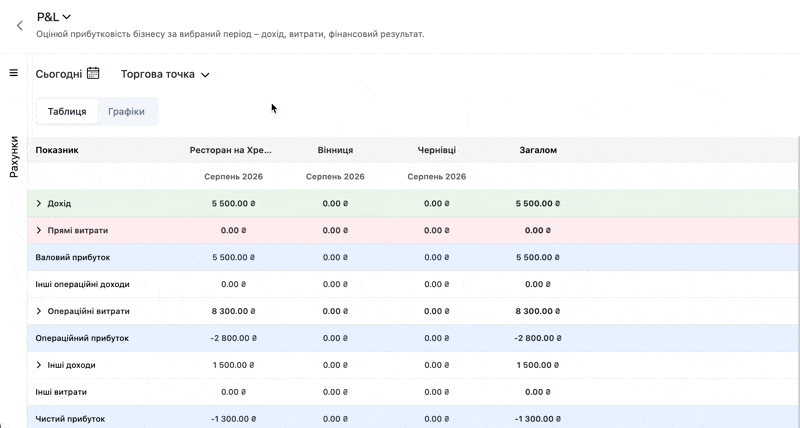This screenshot has width=800, height=428.
Task: Select the Чистий прибуток row label
Action: tap(70, 419)
